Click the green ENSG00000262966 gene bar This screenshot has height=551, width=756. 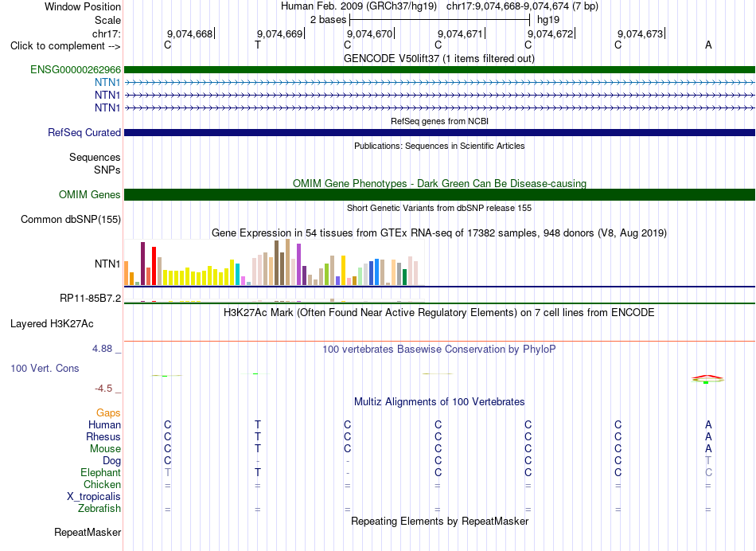(x=439, y=69)
